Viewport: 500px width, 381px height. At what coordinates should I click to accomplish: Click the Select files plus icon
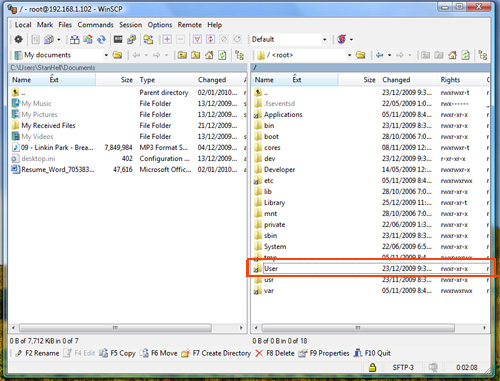(x=167, y=39)
